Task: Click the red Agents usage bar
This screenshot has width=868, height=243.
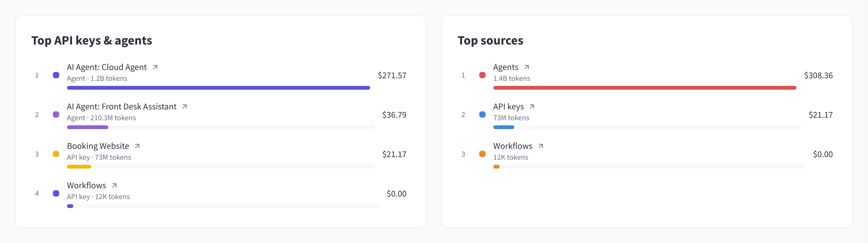Action: click(645, 88)
